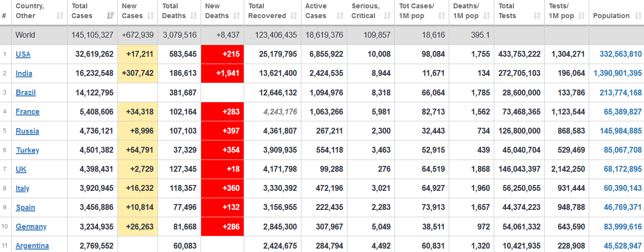
Task: Sort by Deaths/1M pop arrow icon
Action: [486, 16]
